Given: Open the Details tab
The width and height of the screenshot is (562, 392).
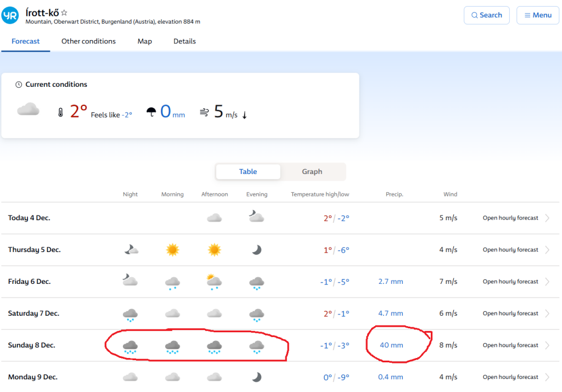Looking at the screenshot, I should (184, 41).
